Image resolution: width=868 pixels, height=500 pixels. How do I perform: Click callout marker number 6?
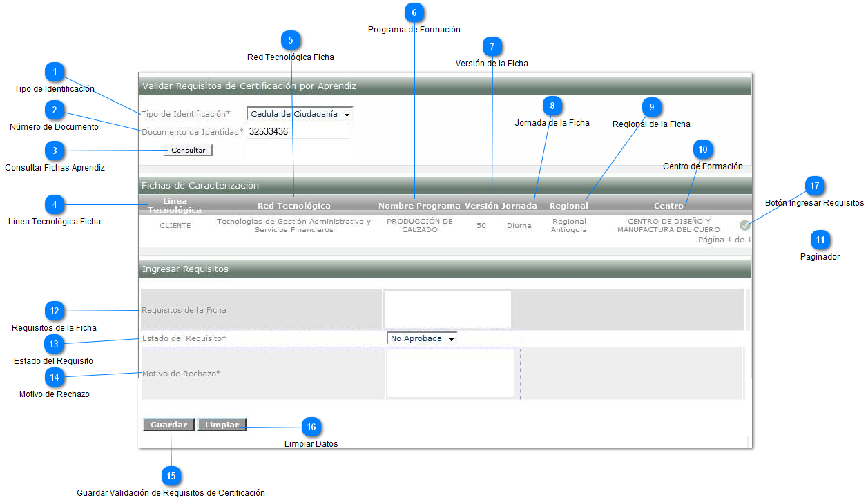click(414, 12)
